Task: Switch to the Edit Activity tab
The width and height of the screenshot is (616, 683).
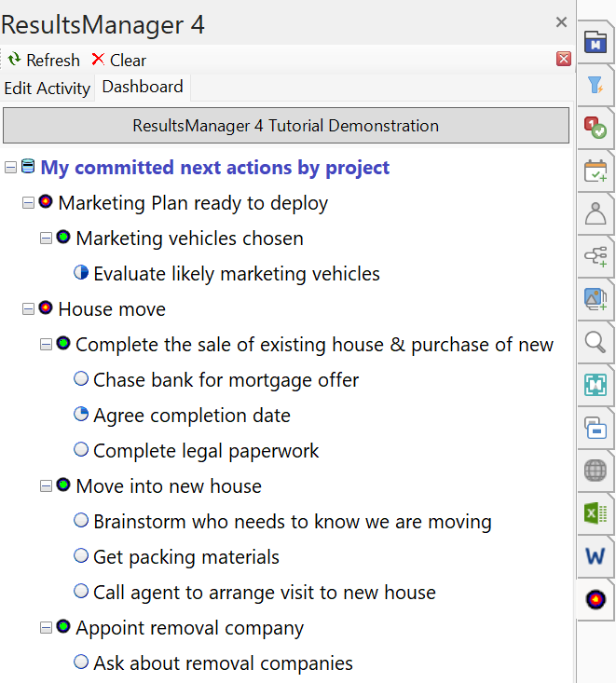Action: [x=47, y=88]
